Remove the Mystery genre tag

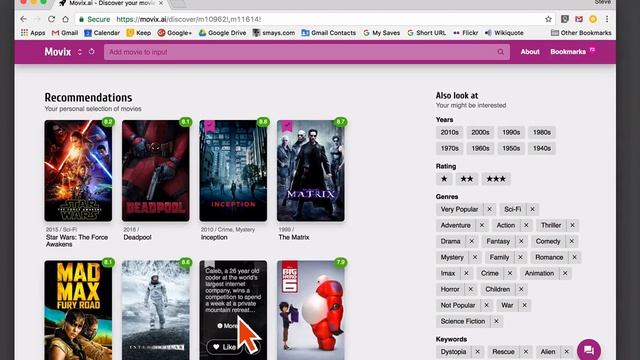475,257
